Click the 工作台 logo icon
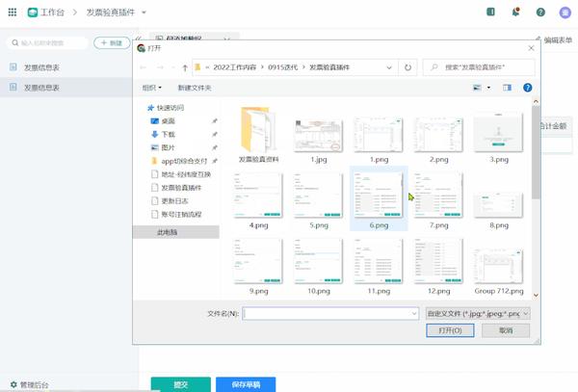The width and height of the screenshot is (578, 392). (33, 13)
